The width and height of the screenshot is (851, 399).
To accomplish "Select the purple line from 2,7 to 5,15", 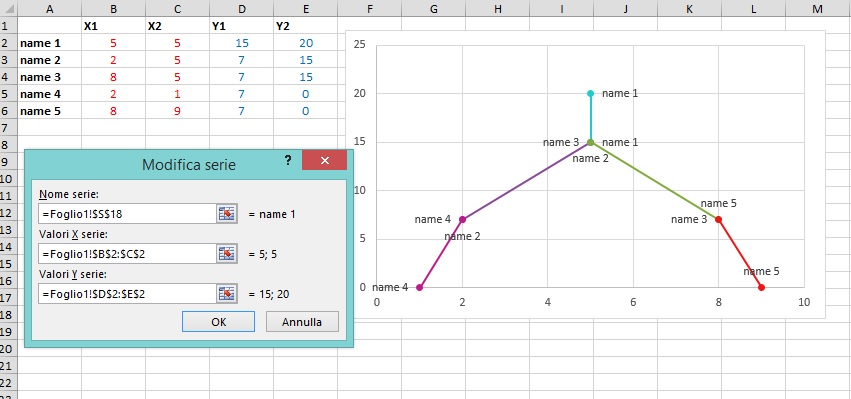I will [x=526, y=181].
